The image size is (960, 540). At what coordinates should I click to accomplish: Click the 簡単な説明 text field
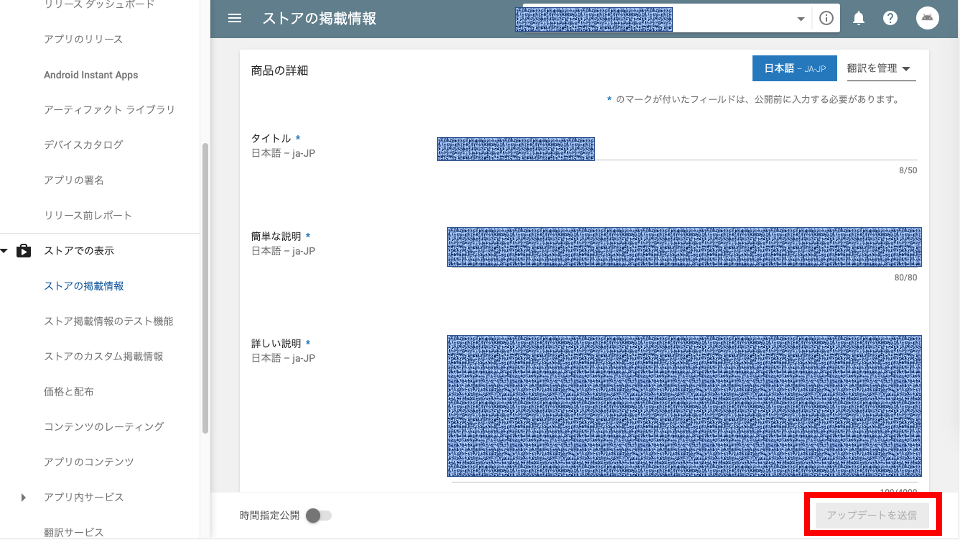(x=684, y=247)
